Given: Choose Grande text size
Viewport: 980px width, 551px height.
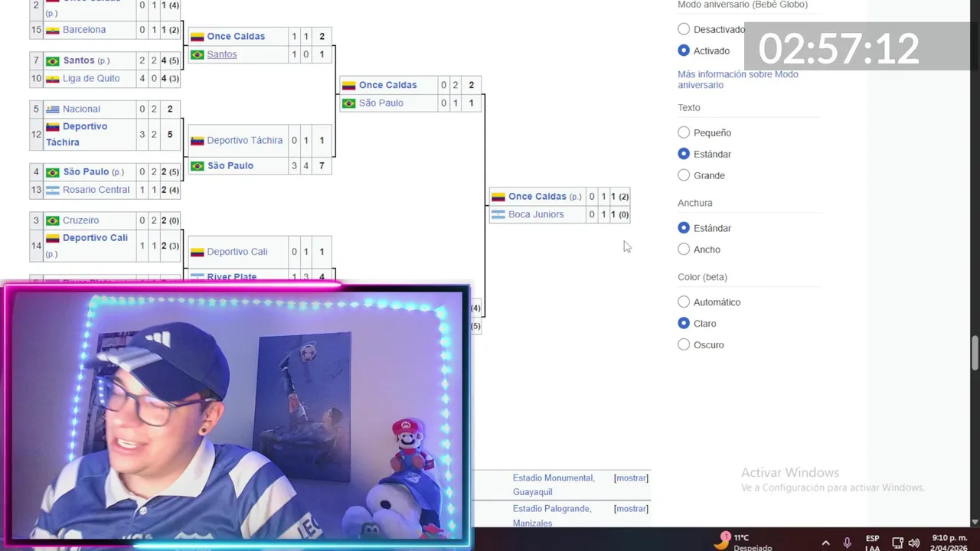Looking at the screenshot, I should click(684, 175).
